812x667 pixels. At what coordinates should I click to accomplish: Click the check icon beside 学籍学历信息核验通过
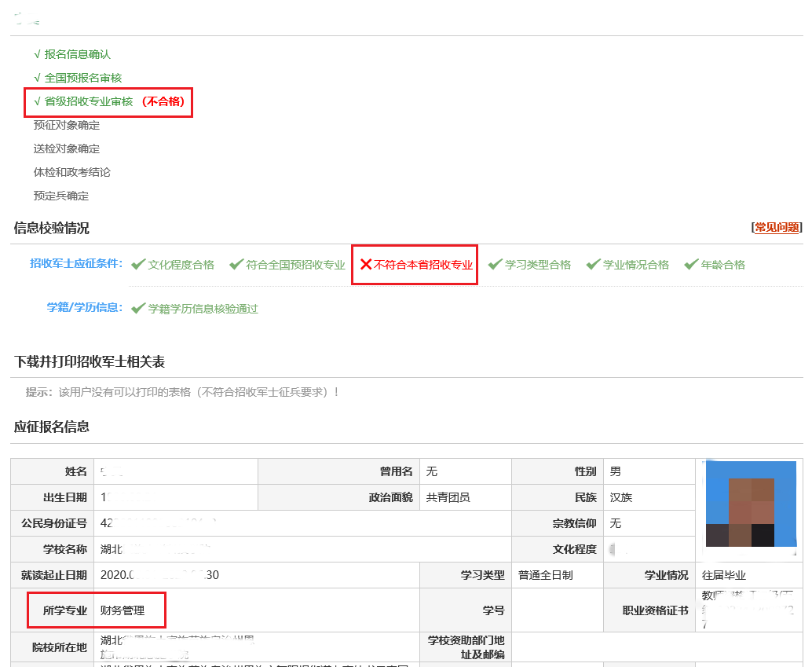coord(137,308)
